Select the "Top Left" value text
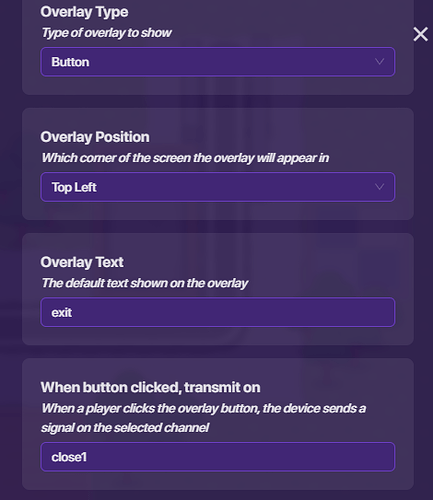 pyautogui.click(x=74, y=187)
